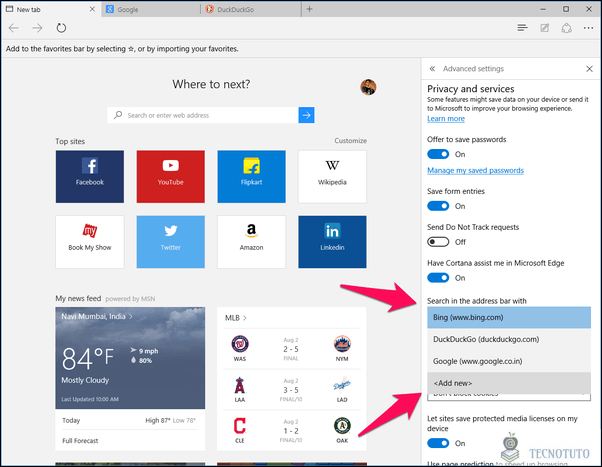This screenshot has height=467, width=602.
Task: Toggle Offer to save passwords switch
Action: tap(438, 154)
